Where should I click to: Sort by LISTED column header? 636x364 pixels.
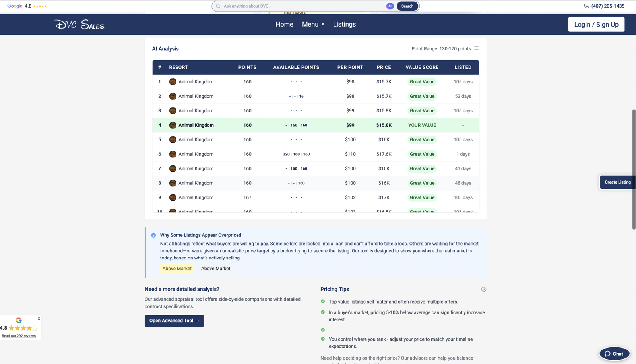(x=463, y=67)
